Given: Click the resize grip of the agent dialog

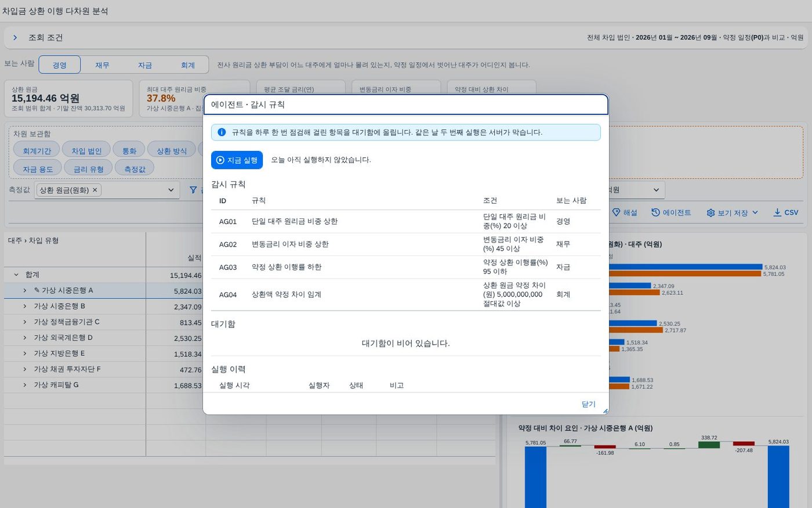Looking at the screenshot, I should tap(605, 411).
